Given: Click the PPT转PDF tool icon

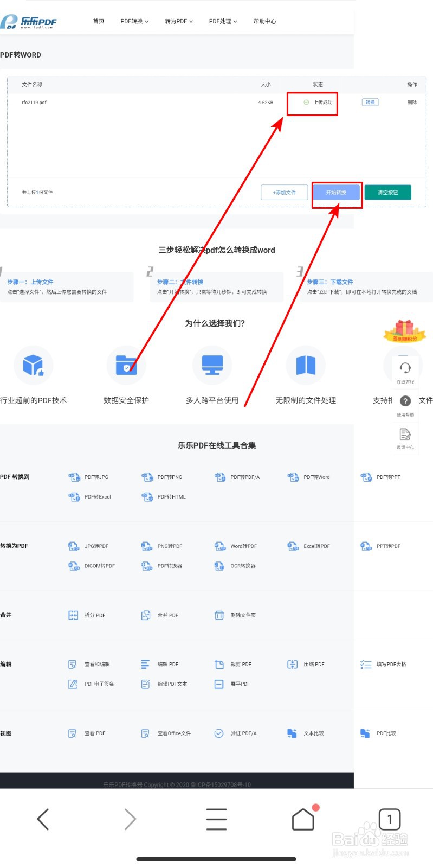Looking at the screenshot, I should (x=366, y=546).
